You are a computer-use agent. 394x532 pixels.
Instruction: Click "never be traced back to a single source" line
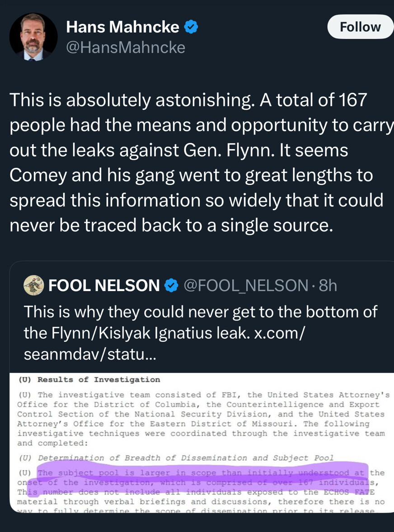coord(171,225)
